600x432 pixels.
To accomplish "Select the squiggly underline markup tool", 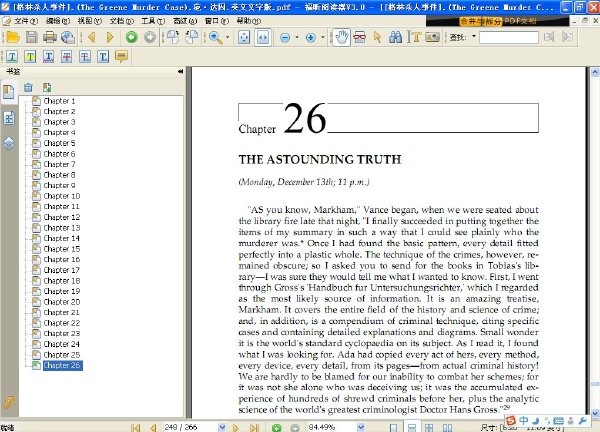I will tap(49, 57).
